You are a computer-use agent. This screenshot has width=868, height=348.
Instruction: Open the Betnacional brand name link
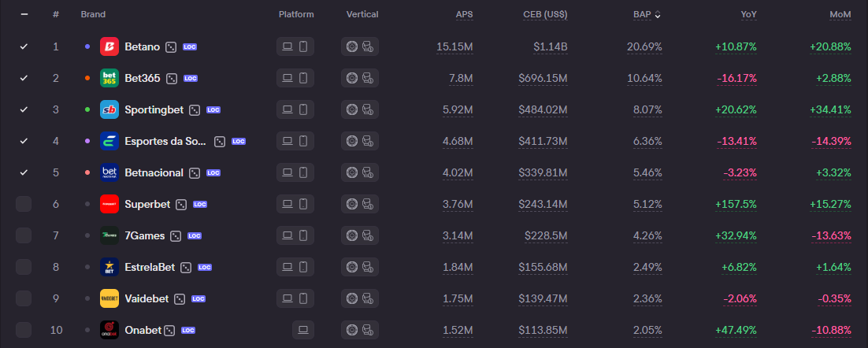(154, 172)
